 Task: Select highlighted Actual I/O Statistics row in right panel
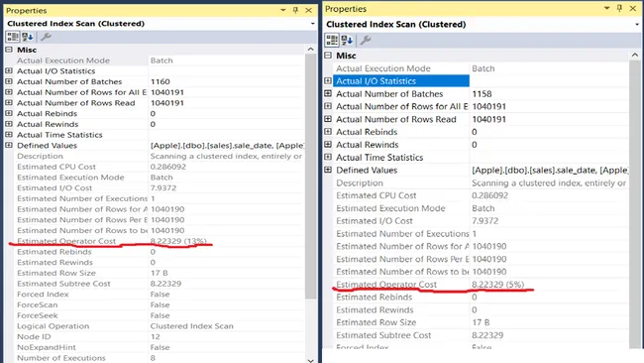click(x=401, y=81)
